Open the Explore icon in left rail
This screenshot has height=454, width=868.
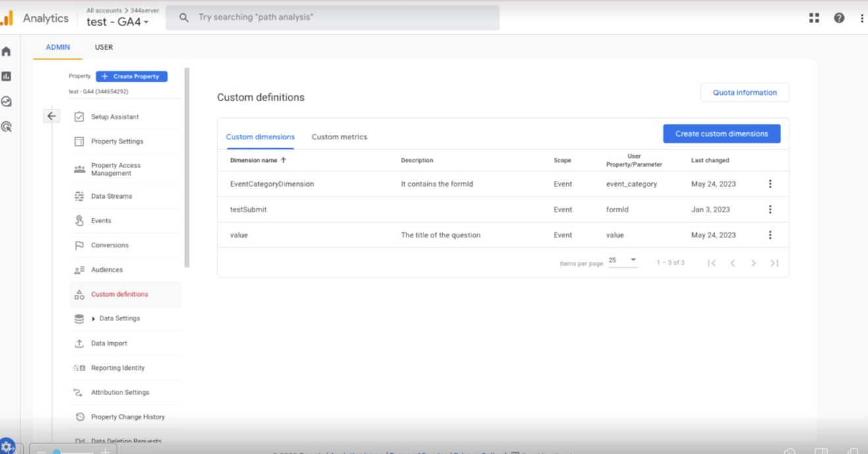(x=7, y=102)
